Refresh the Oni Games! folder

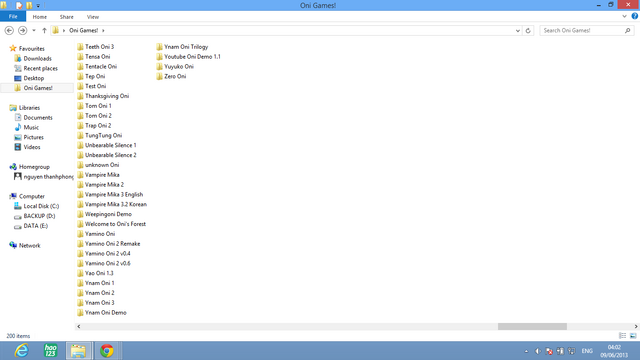pyautogui.click(x=528, y=30)
